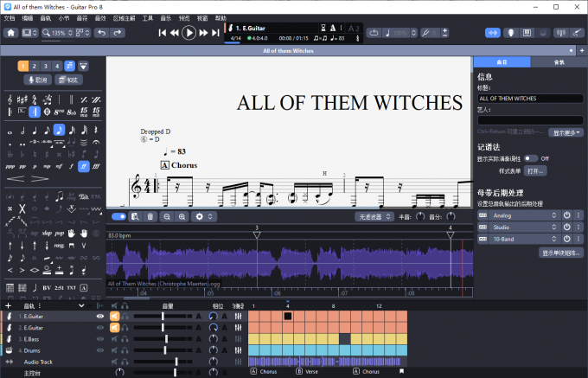Jump to the last bar with skip-forward icon
The width and height of the screenshot is (588, 378).
tap(215, 33)
